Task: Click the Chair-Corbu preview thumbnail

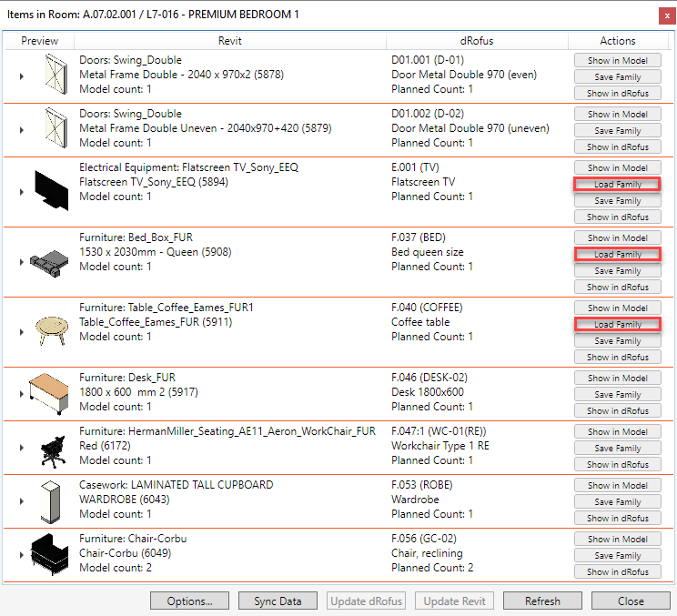Action: coord(50,554)
